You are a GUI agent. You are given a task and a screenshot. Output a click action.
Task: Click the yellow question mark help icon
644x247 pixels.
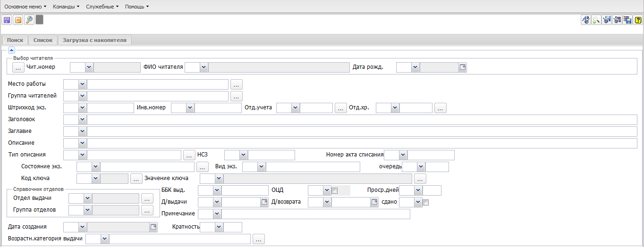coord(638,20)
